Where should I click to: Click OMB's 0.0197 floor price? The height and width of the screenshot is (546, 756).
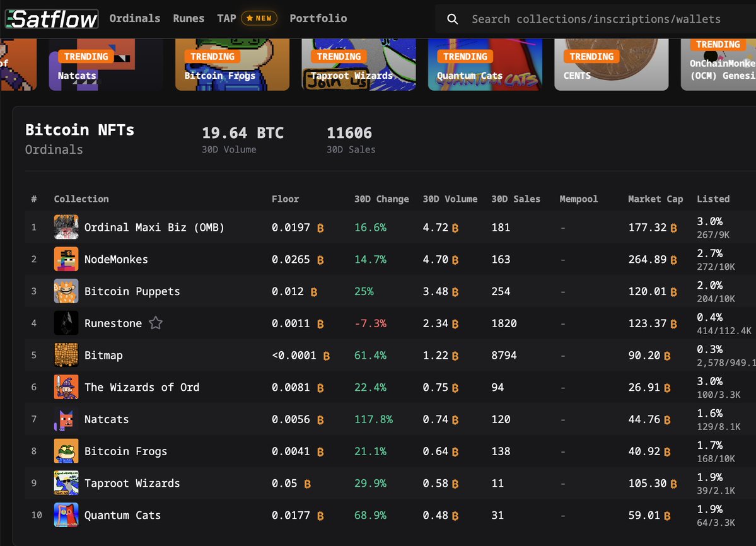click(x=291, y=228)
